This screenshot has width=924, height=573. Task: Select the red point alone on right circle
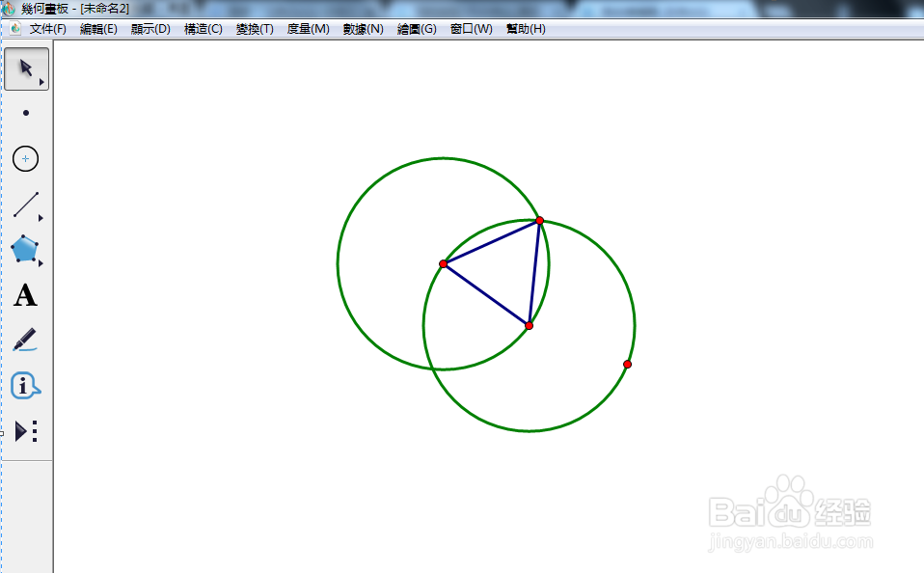pyautogui.click(x=628, y=365)
